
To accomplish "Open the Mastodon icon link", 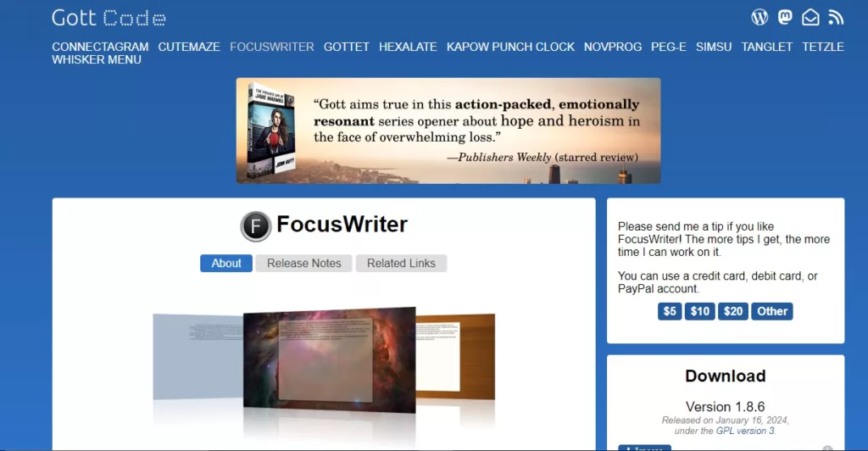I will point(785,18).
